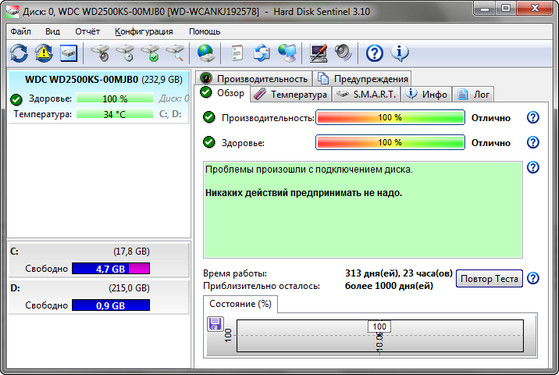The width and height of the screenshot is (559, 375).
Task: Click the save floppy icon near graph
Action: click(215, 324)
